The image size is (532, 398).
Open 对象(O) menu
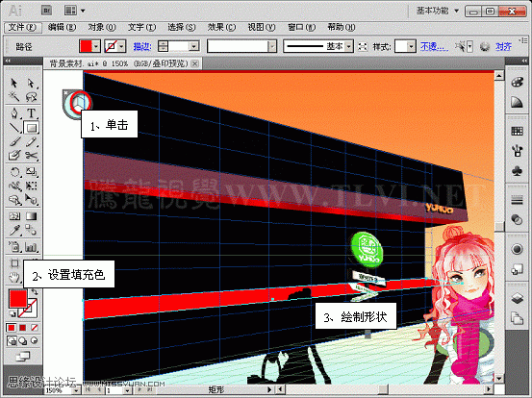click(102, 27)
